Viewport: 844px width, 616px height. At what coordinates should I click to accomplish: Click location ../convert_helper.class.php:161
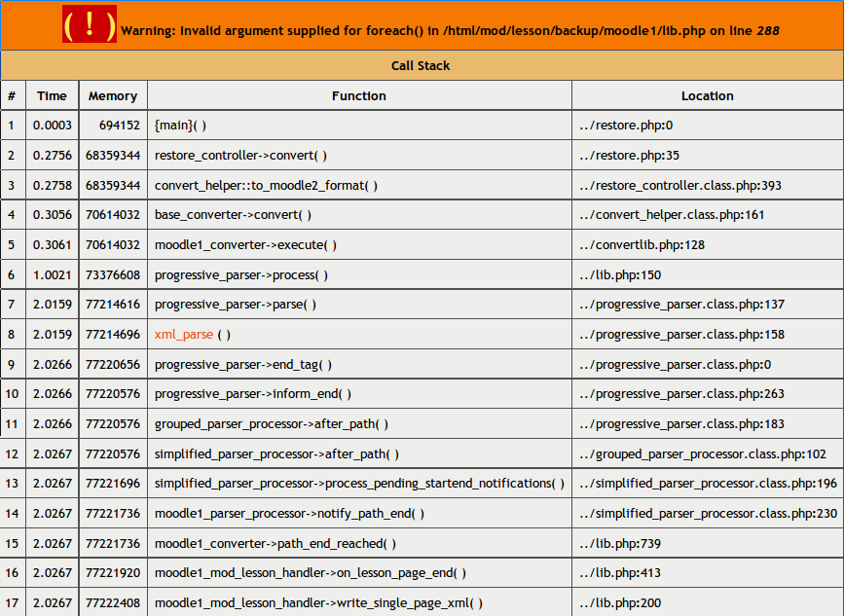pyautogui.click(x=672, y=215)
